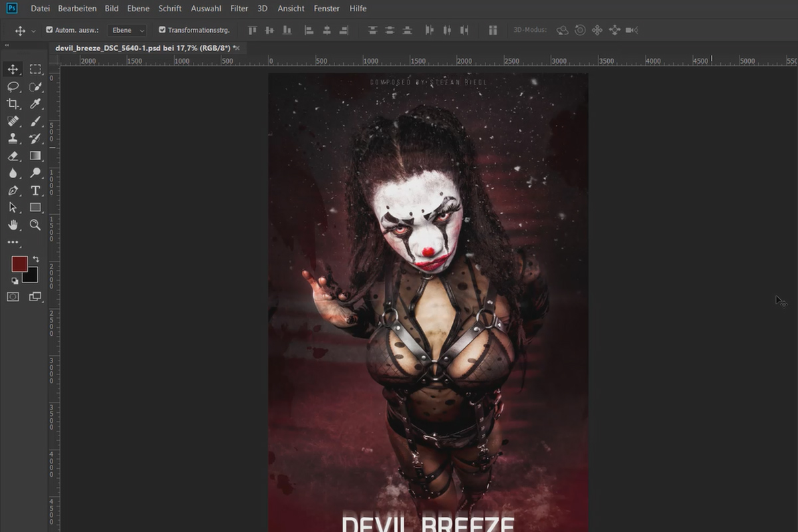
Task: Toggle Quick Mask mode icon
Action: [13, 297]
